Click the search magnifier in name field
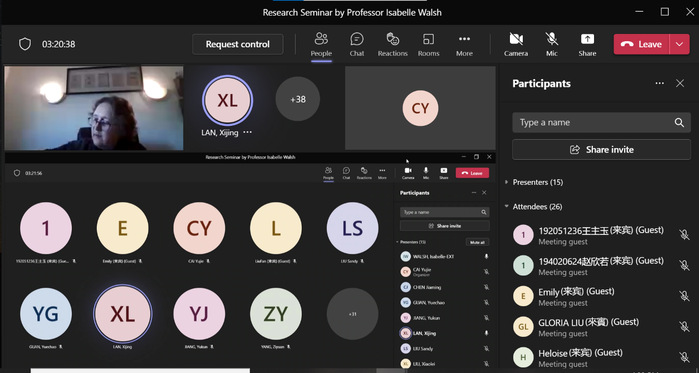Image resolution: width=699 pixels, height=373 pixels. tap(679, 123)
